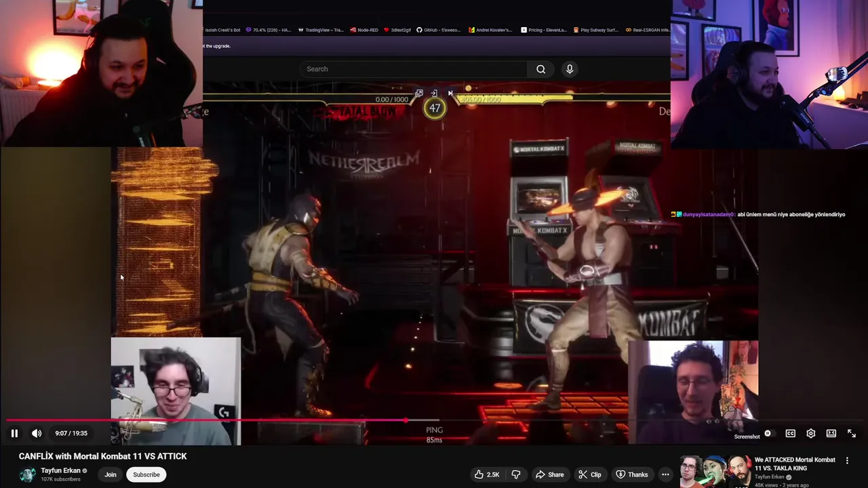
Task: Open the 3dtext2gif bookmark
Action: 397,30
